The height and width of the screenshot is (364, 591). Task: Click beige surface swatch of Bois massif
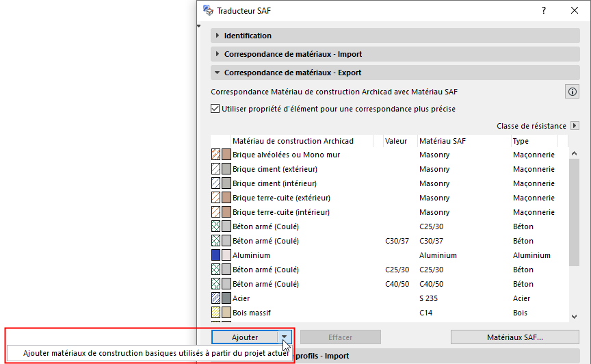click(x=226, y=312)
